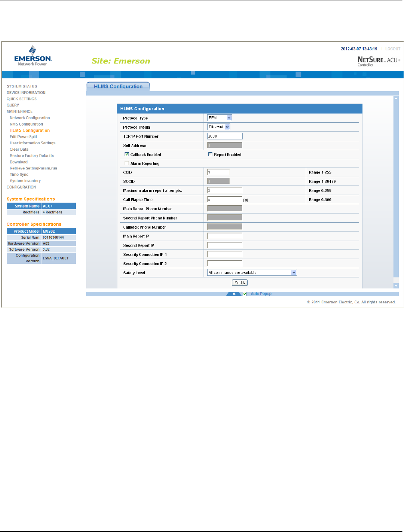Click the vertical scrollbar down arrow
Viewport: 404px width, 532px height.
396,286
